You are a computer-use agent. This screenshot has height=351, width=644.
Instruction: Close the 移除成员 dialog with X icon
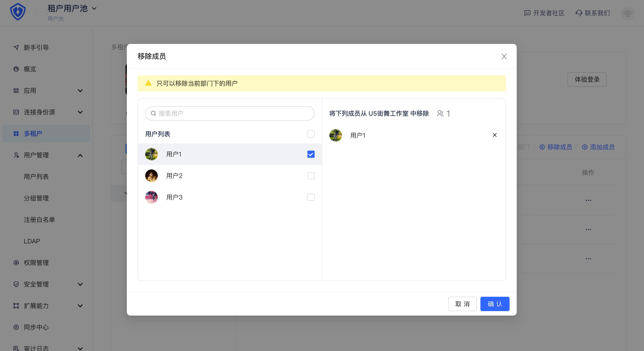[x=504, y=56]
